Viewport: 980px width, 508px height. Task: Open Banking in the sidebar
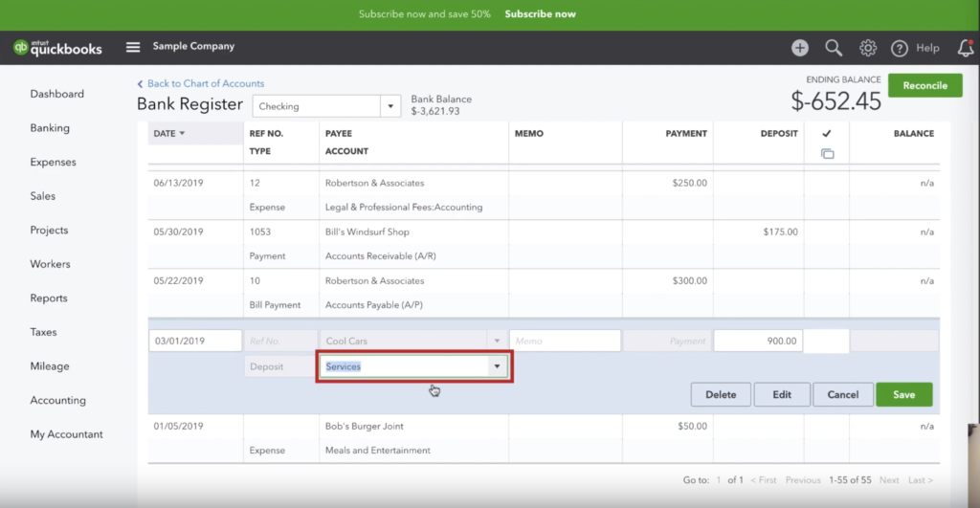tap(50, 127)
